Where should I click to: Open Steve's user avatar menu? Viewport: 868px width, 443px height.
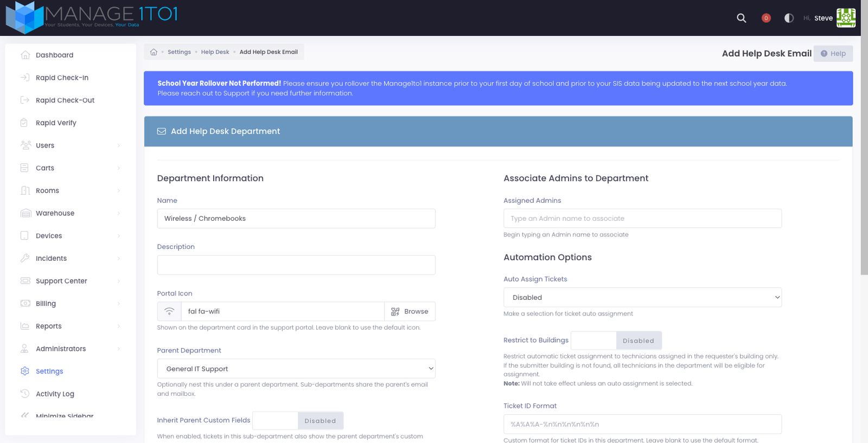click(846, 18)
